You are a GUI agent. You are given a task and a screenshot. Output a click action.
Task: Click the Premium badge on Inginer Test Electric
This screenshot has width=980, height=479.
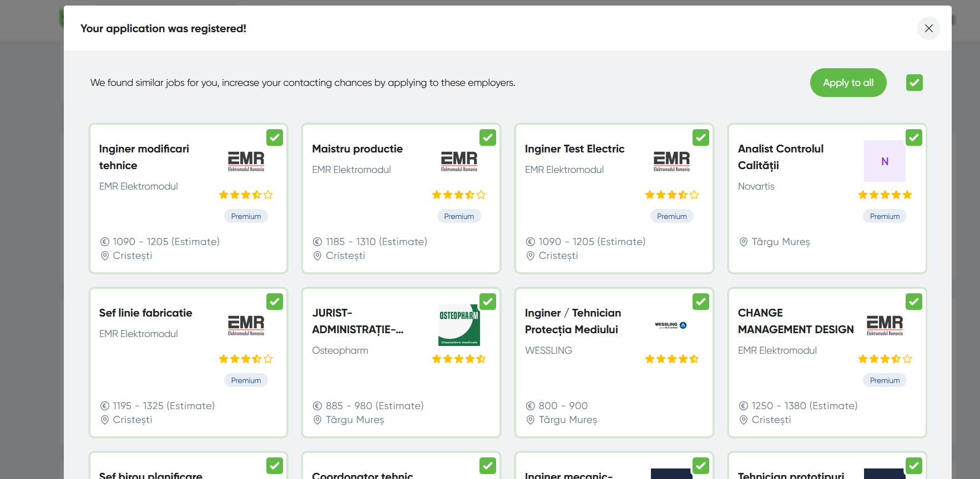point(671,216)
